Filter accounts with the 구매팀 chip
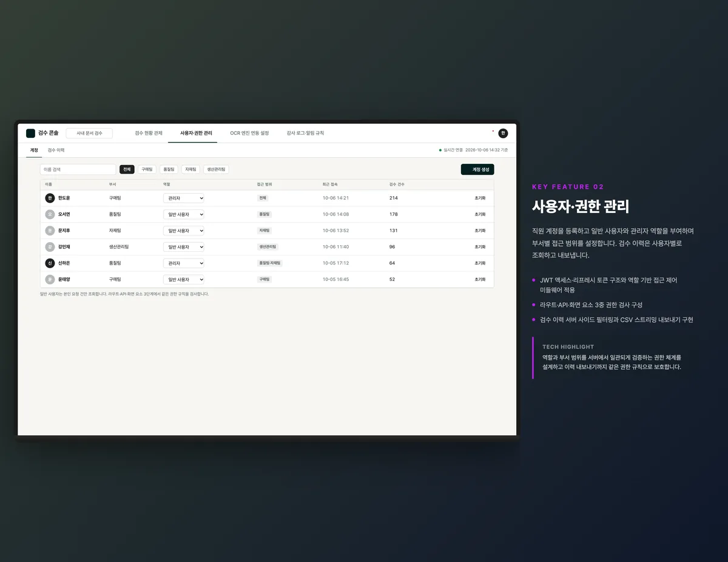The width and height of the screenshot is (728, 562). click(147, 169)
